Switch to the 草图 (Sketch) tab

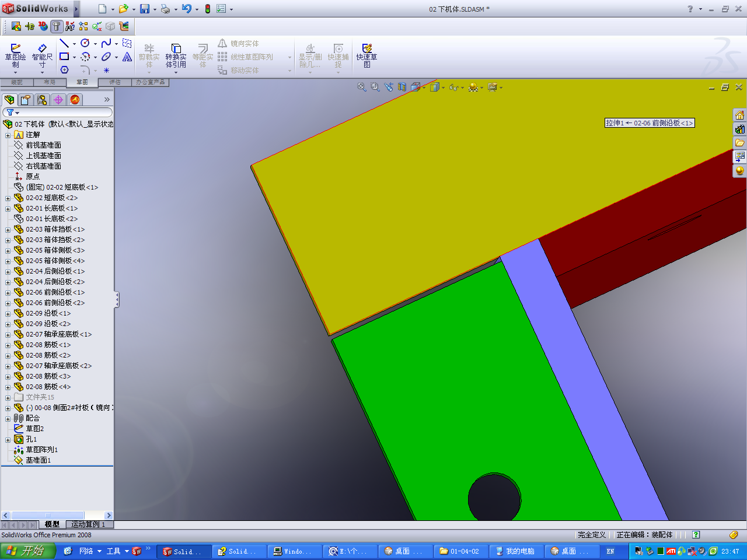tap(82, 82)
